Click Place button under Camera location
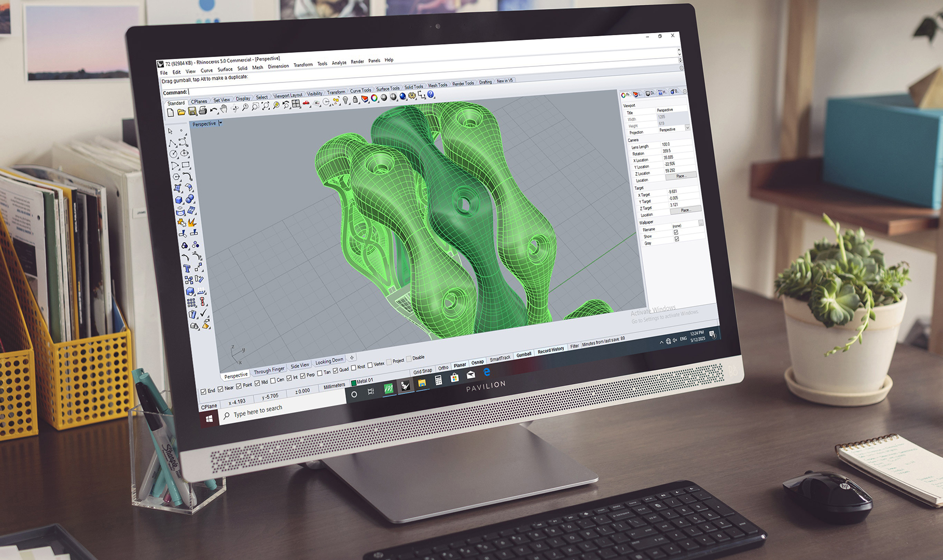 click(680, 176)
